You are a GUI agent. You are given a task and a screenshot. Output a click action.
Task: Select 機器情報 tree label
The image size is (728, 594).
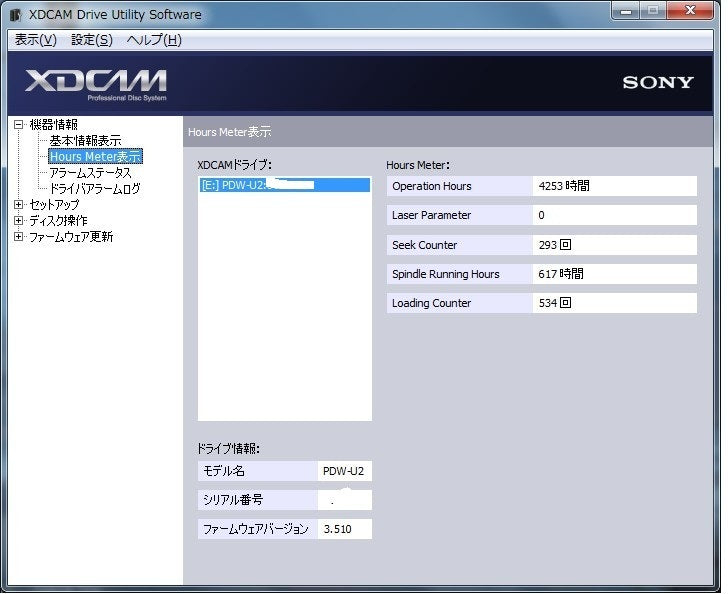tap(53, 124)
